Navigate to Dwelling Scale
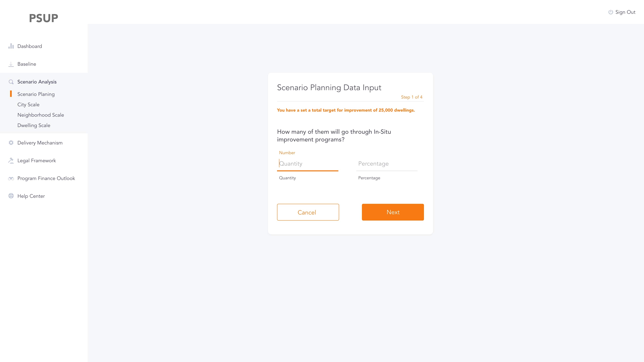Viewport: 644px width, 362px height. [34, 125]
